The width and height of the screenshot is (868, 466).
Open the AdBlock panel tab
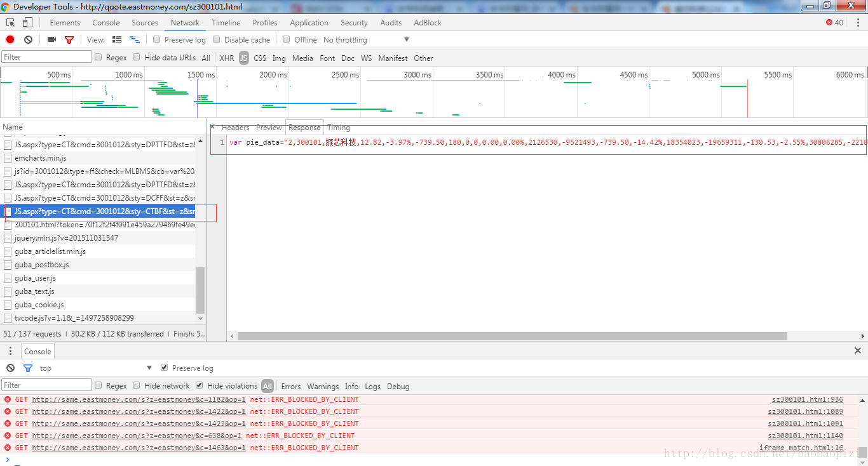tap(428, 22)
